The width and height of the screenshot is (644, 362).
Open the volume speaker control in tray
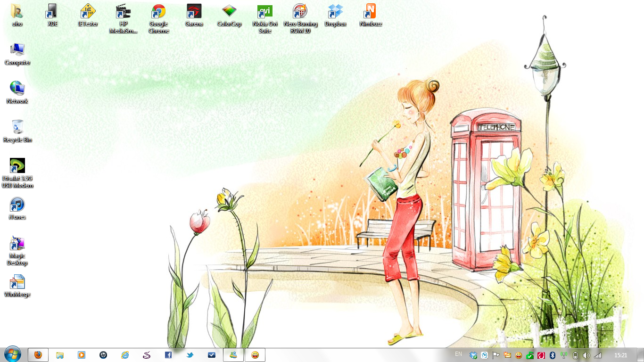[586, 355]
